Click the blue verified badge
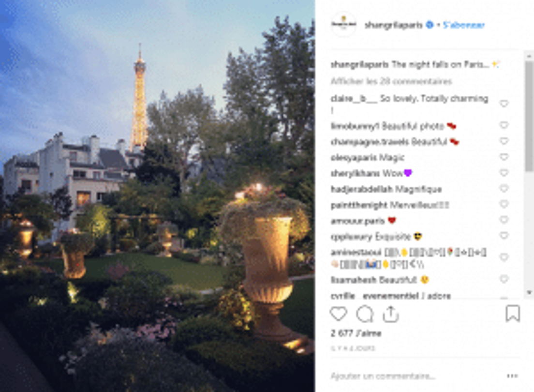This screenshot has width=534, height=392. click(430, 25)
